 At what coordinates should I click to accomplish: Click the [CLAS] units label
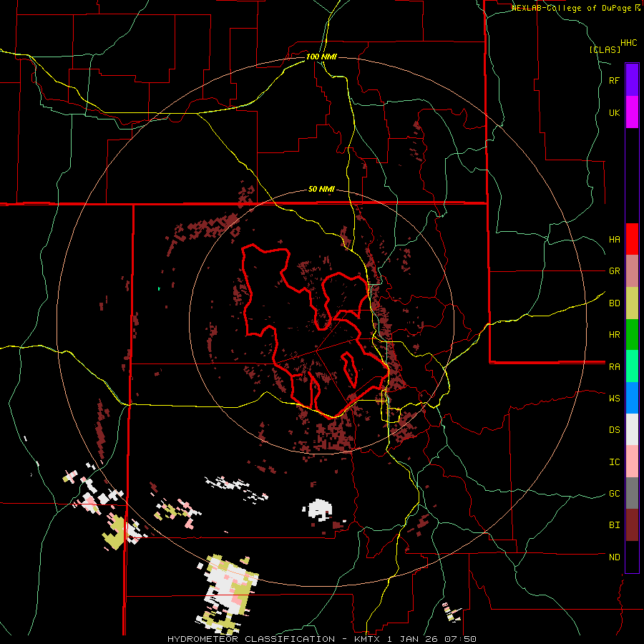click(x=605, y=49)
